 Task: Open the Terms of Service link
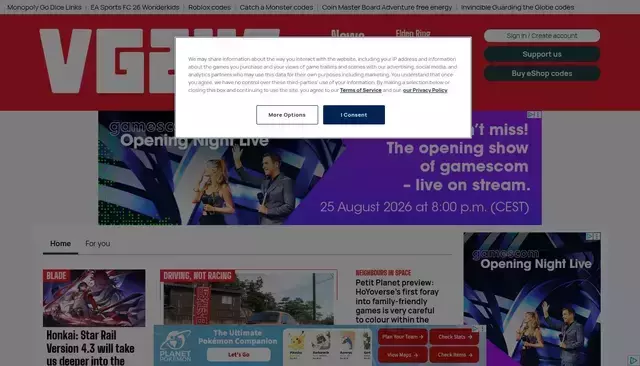click(x=360, y=90)
